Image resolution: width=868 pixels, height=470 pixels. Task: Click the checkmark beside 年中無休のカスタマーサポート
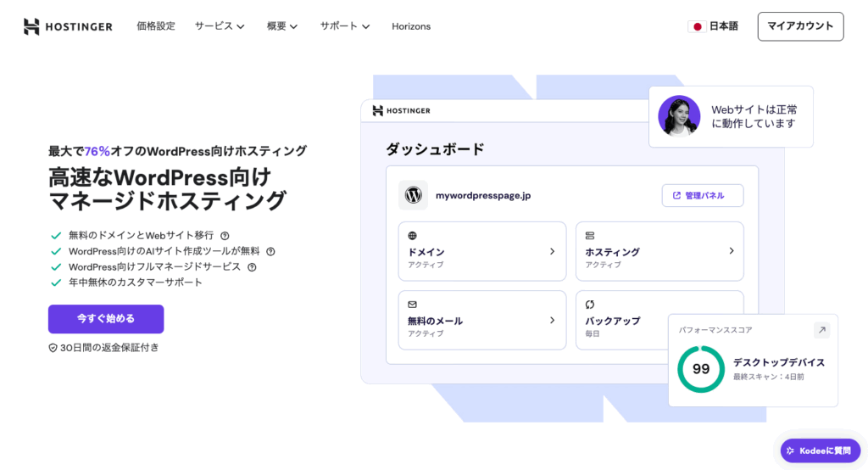pos(56,283)
